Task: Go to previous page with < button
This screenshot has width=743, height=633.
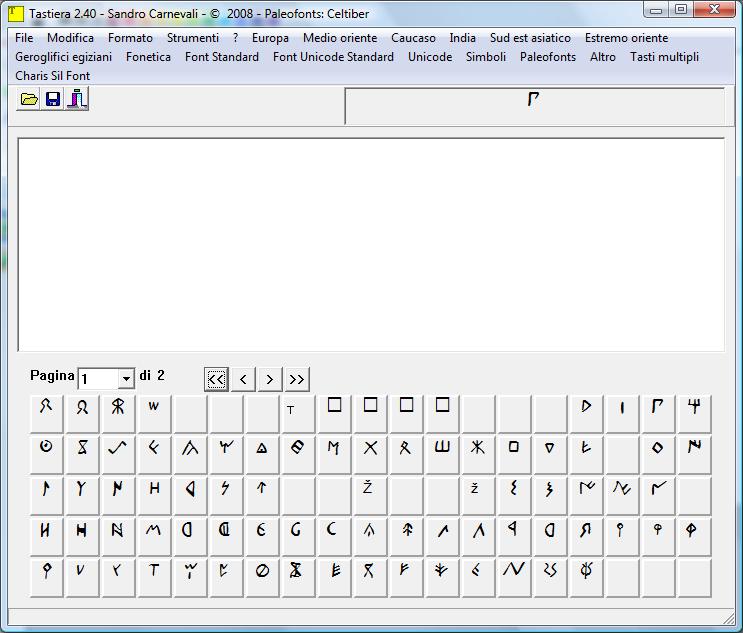Action: [244, 379]
